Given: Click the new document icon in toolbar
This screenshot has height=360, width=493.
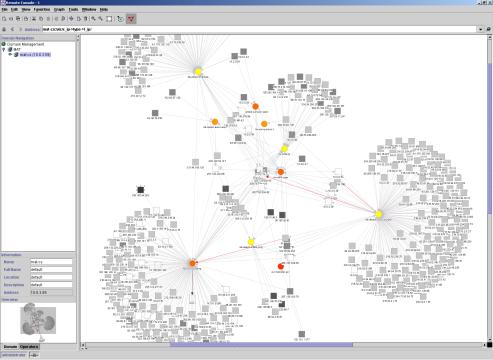Looking at the screenshot, I should click(x=4, y=19).
